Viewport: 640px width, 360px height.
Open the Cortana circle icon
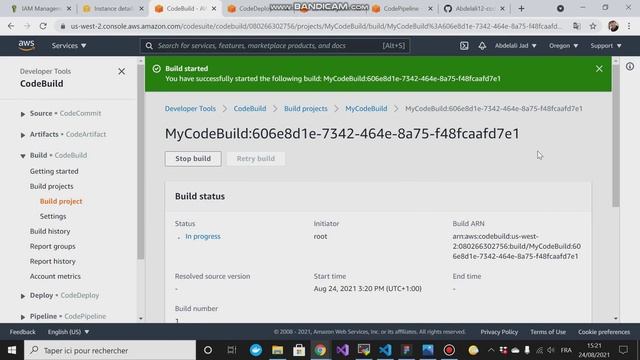tap(208, 350)
